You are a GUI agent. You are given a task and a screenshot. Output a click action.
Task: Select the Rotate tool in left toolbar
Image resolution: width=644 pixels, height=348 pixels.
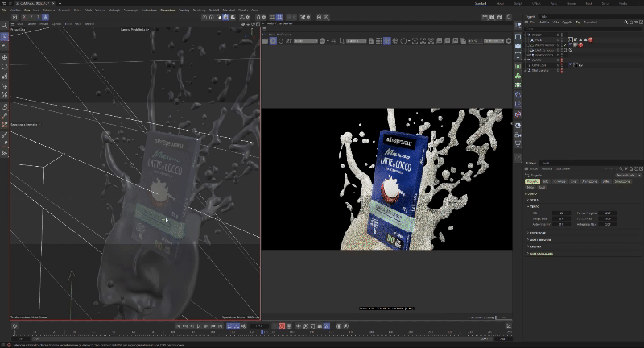(x=5, y=67)
